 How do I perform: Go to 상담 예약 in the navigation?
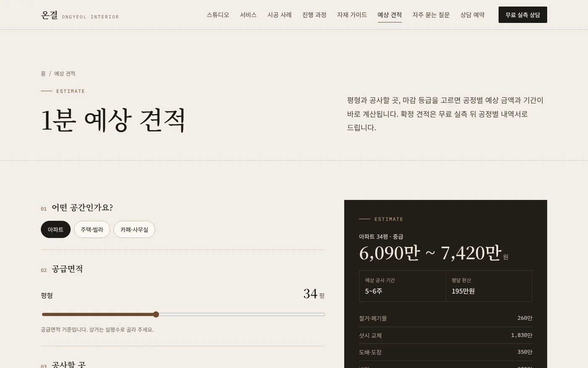coord(472,15)
